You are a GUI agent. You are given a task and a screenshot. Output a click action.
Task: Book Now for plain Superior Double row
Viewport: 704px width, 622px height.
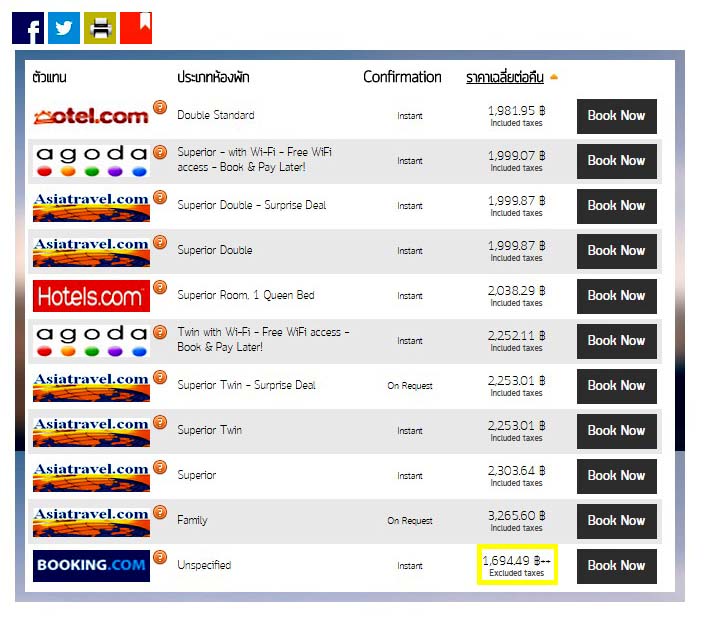click(616, 251)
